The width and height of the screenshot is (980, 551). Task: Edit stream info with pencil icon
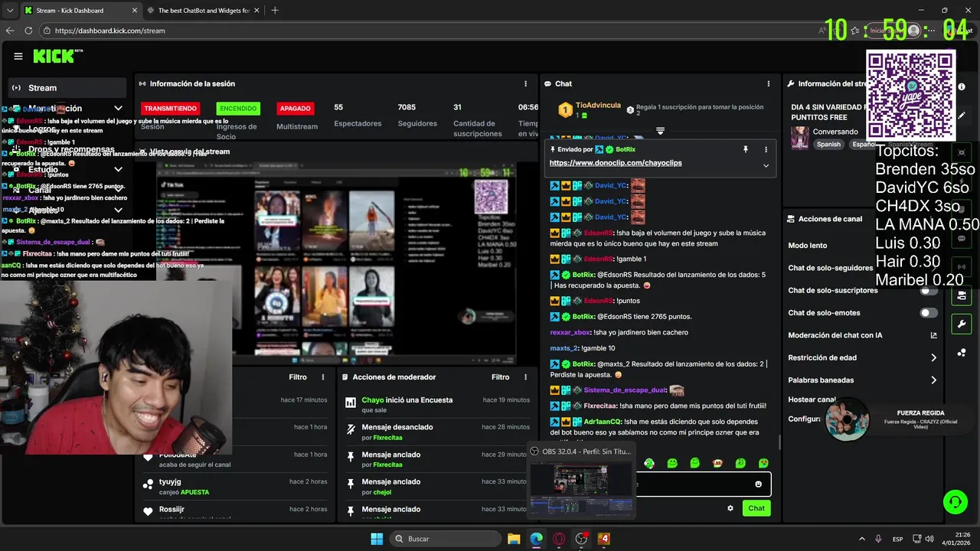[x=962, y=116]
